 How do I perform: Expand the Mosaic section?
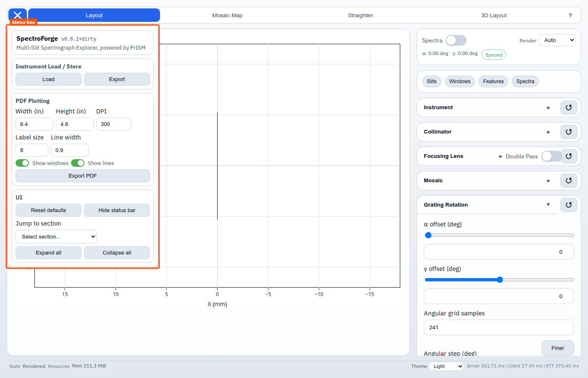coord(487,181)
